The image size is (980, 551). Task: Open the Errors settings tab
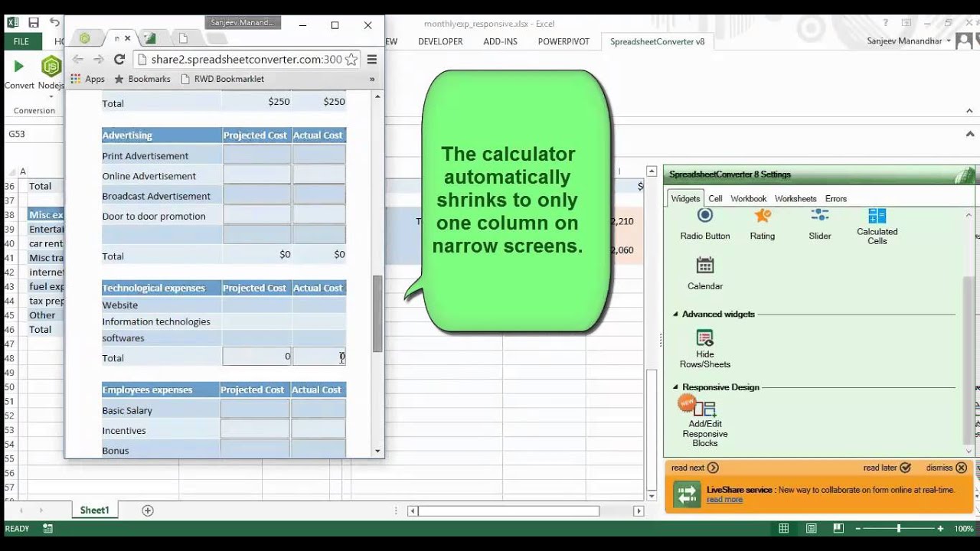pos(836,198)
